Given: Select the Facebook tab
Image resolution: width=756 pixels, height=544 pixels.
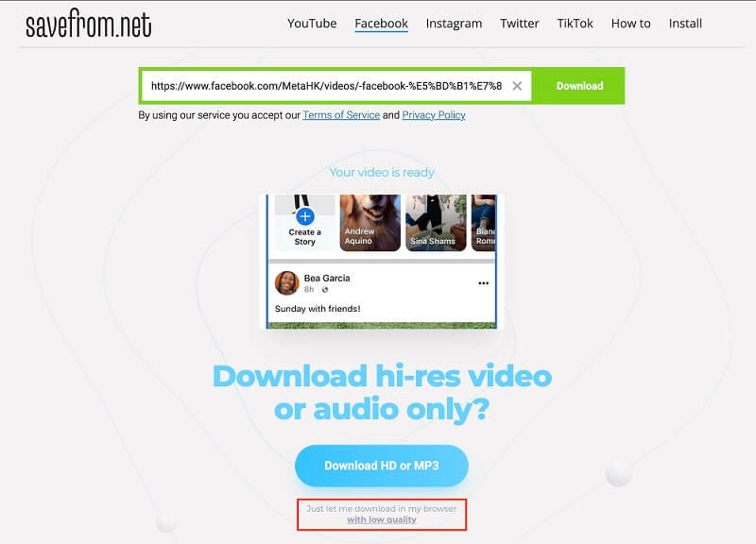Looking at the screenshot, I should click(382, 24).
